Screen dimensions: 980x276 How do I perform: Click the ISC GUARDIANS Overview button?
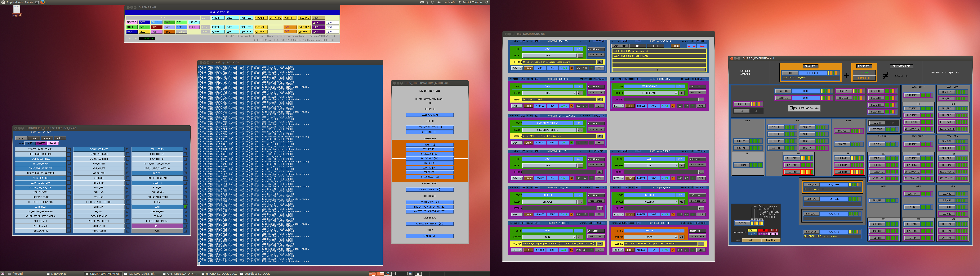804,108
